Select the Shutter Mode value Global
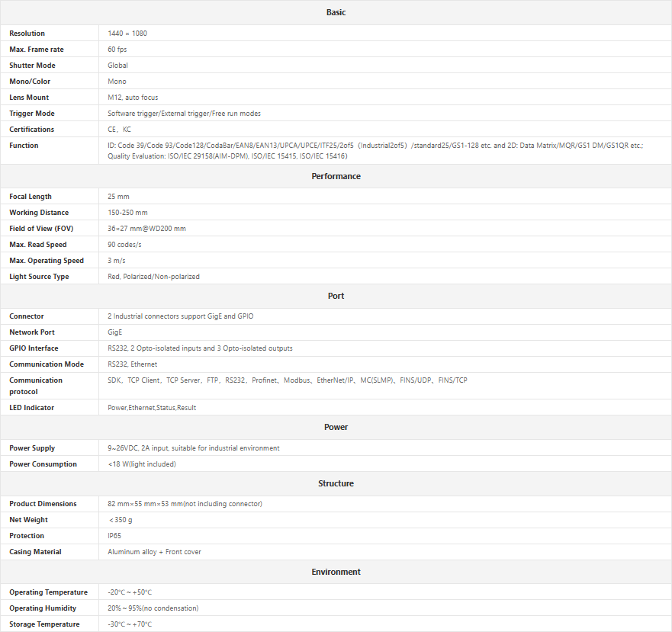 click(118, 66)
